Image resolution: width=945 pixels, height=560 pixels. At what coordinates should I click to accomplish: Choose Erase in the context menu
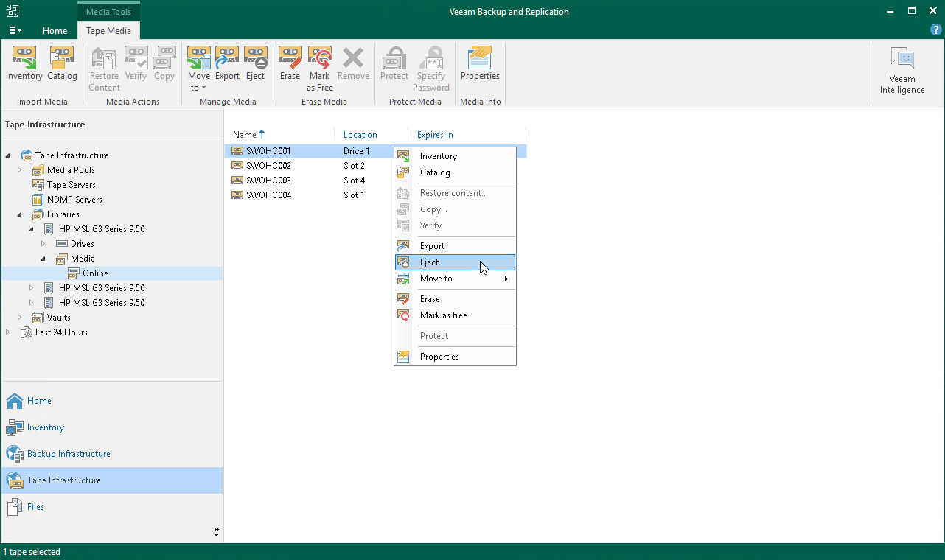pyautogui.click(x=455, y=299)
